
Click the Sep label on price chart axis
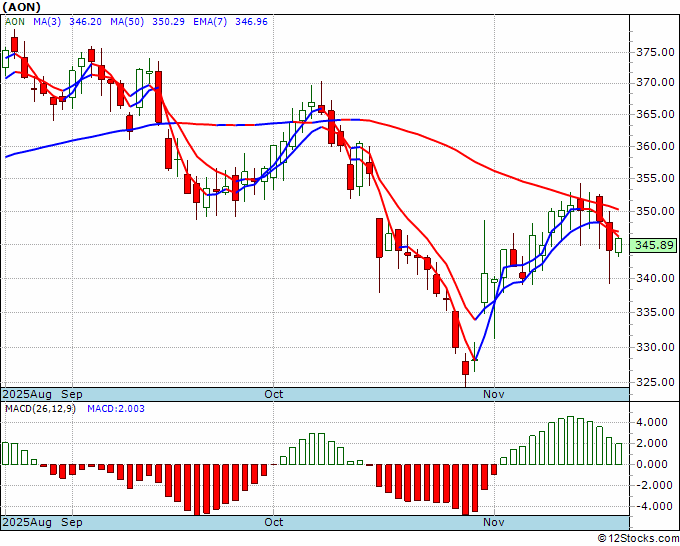pyautogui.click(x=72, y=394)
